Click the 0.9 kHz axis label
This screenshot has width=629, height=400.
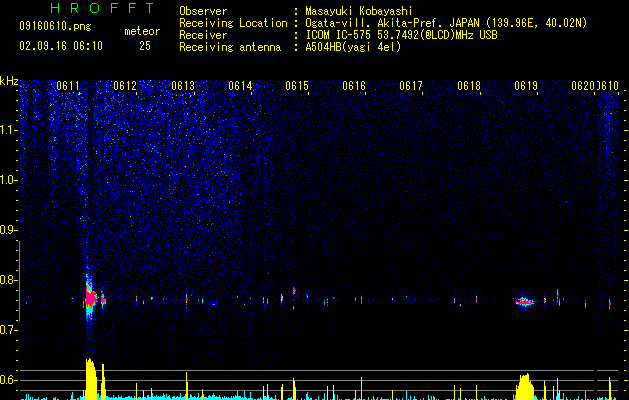point(9,230)
